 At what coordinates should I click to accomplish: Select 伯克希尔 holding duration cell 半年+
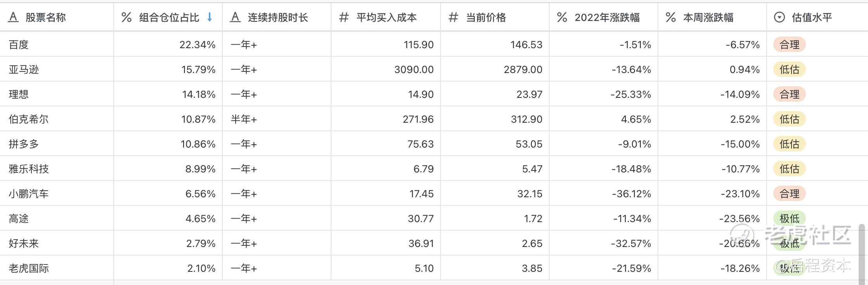pyautogui.click(x=277, y=119)
